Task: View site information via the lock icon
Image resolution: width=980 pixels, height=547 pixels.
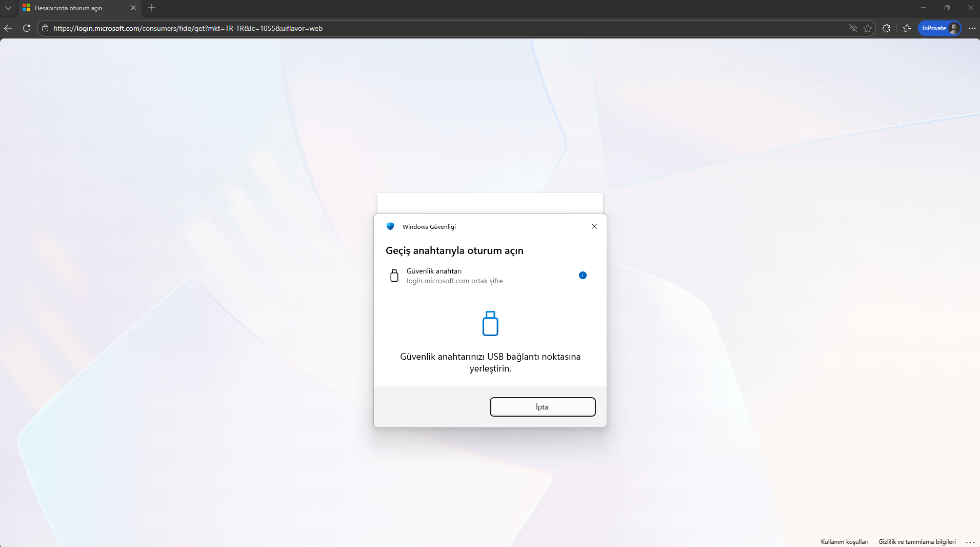Action: pos(45,28)
